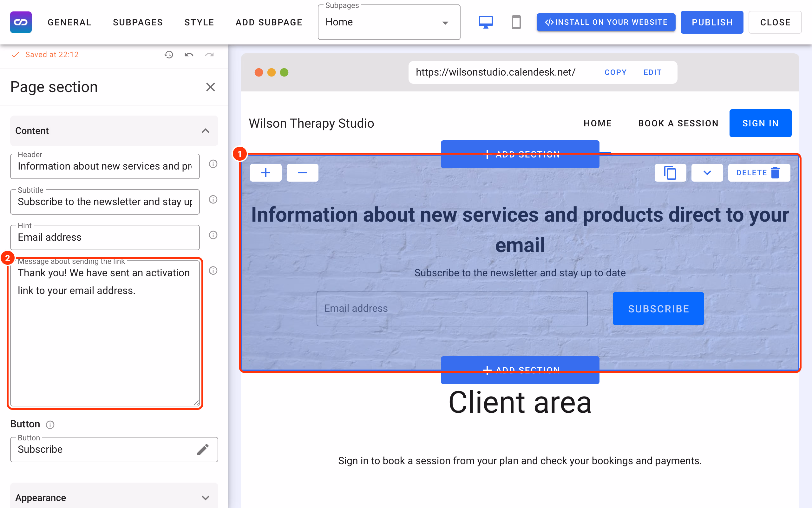Switch to desktop preview mode
812x508 pixels.
coord(486,22)
